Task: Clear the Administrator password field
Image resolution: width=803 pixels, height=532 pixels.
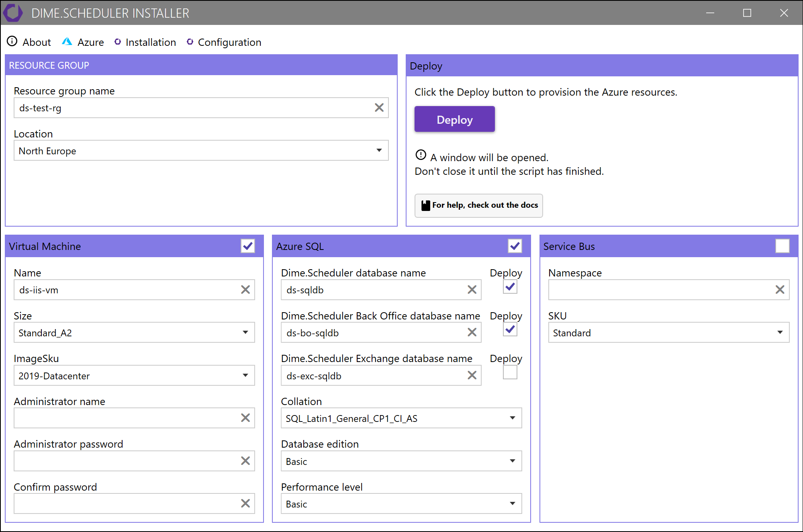Action: [x=245, y=461]
